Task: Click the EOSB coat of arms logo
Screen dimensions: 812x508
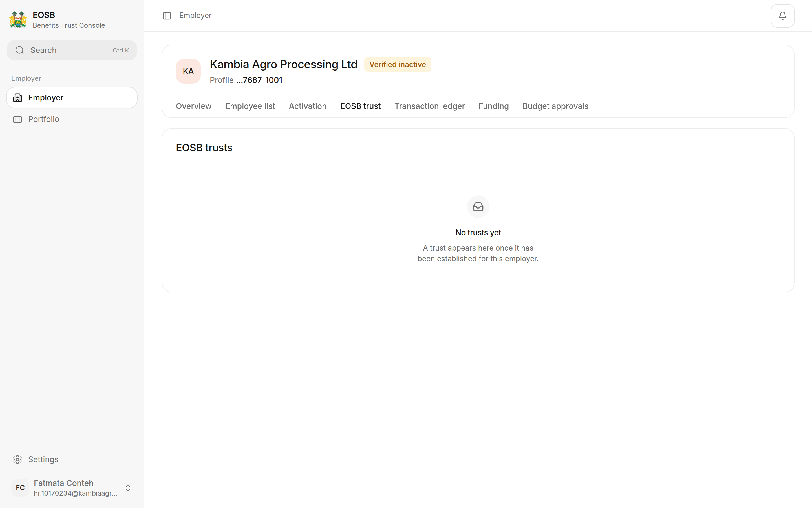Action: (18, 20)
